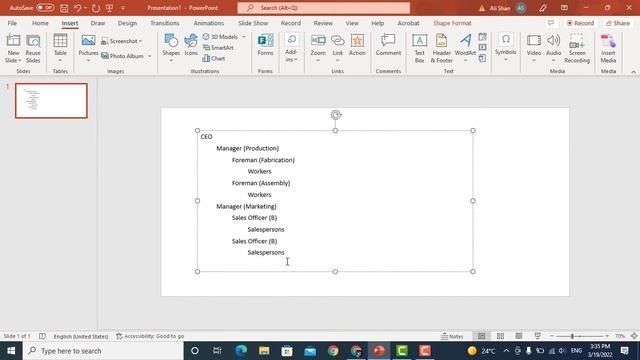Click the Redo icon in title bar
This screenshot has width=640, height=360.
pos(96,8)
